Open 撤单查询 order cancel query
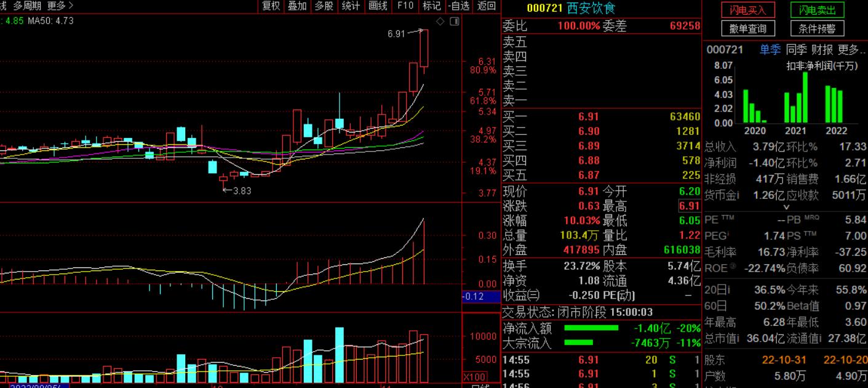Viewport: 868px width, 388px height. (748, 28)
